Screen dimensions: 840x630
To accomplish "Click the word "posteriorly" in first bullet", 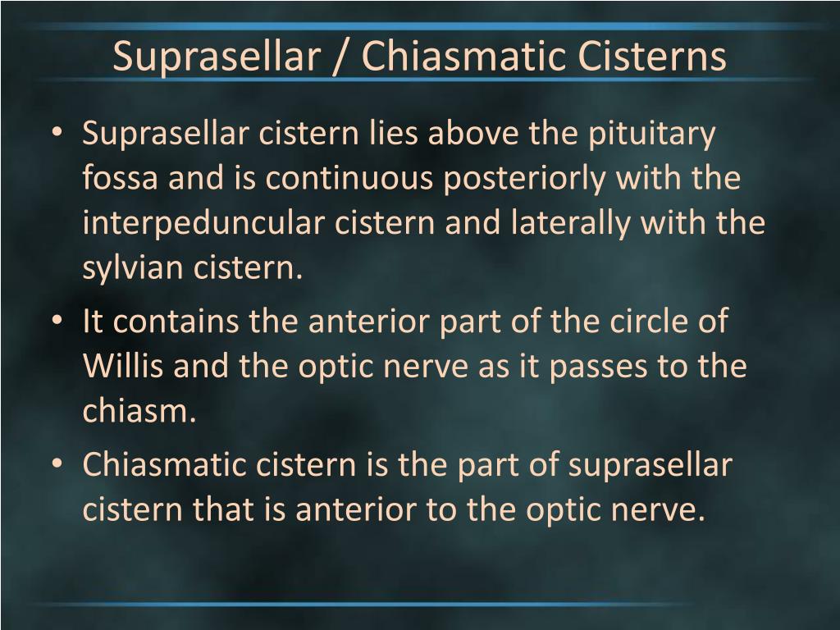I will point(524,178).
